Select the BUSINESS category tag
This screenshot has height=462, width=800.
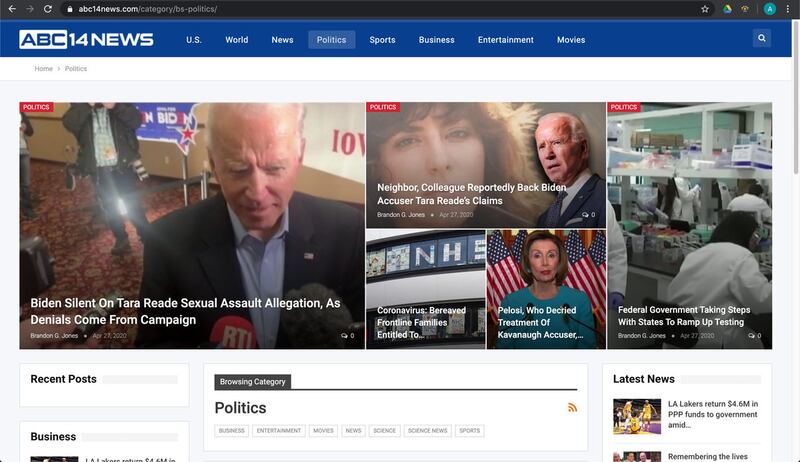(232, 431)
